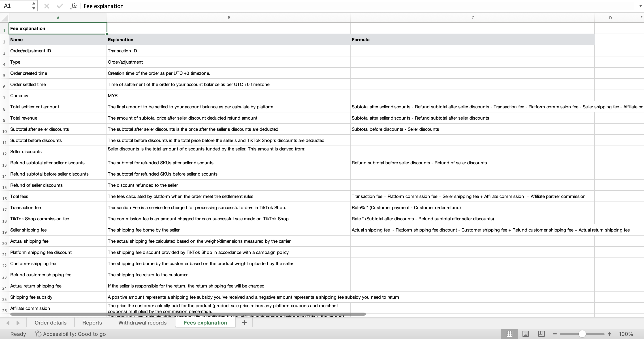644x339 pixels.
Task: Expand the formula bar
Action: 640,6
